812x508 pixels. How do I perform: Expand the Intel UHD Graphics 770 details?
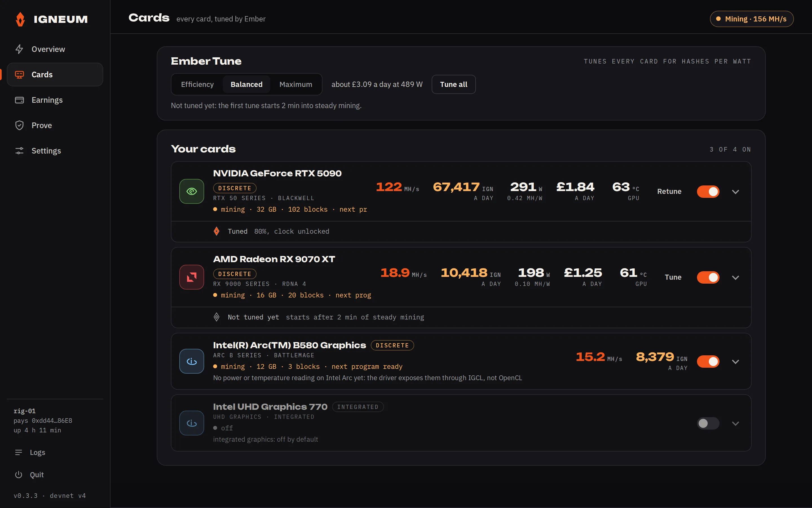pyautogui.click(x=736, y=424)
